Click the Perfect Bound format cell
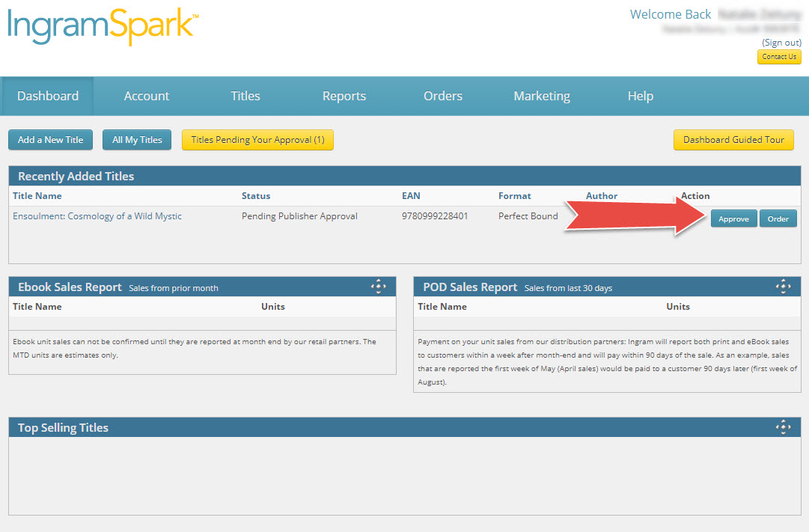 [x=528, y=216]
